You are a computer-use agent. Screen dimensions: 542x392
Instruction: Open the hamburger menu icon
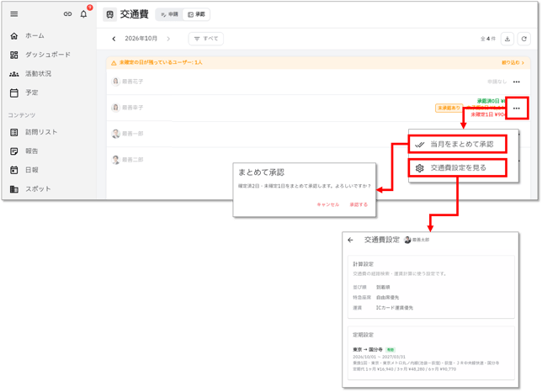[13, 14]
